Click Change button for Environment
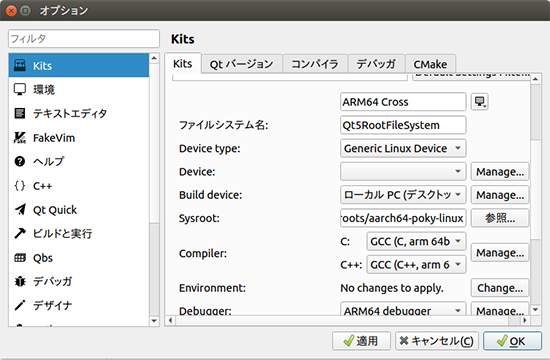 click(x=500, y=288)
